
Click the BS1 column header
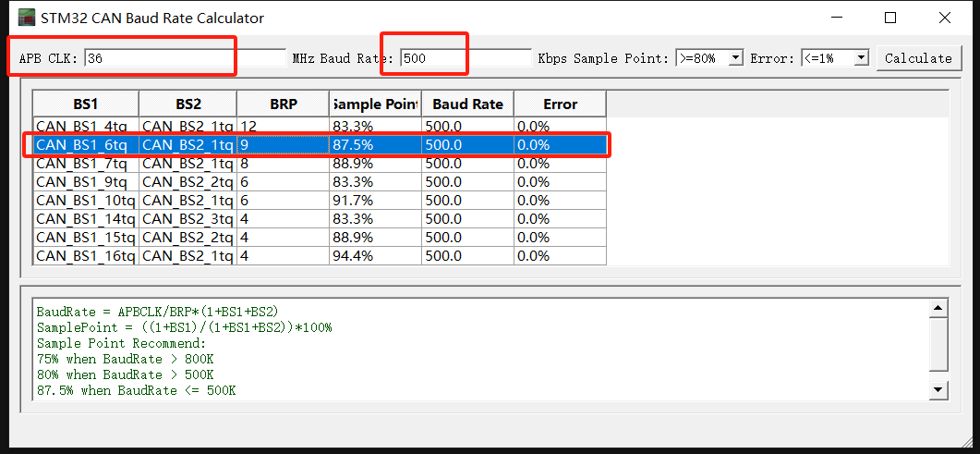click(86, 104)
